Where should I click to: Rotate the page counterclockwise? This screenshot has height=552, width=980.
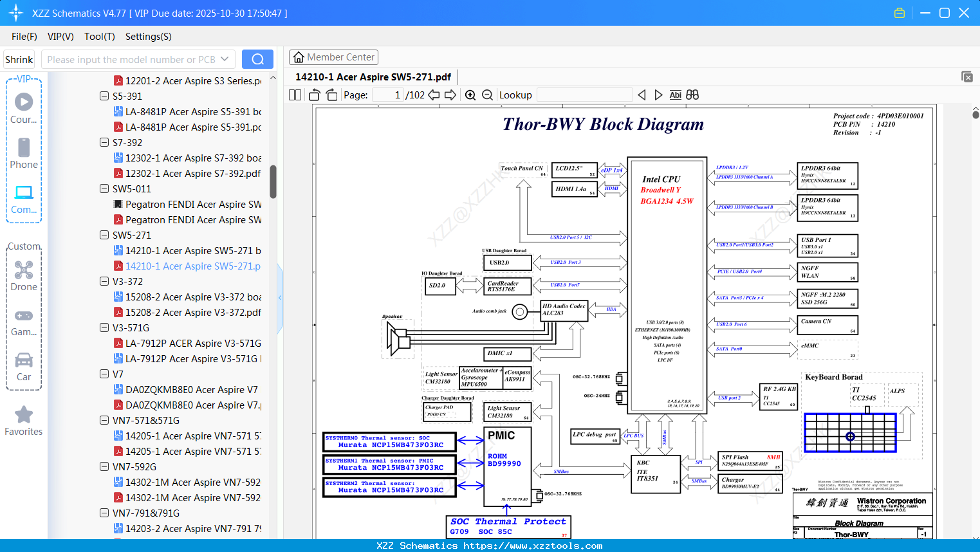pyautogui.click(x=315, y=95)
